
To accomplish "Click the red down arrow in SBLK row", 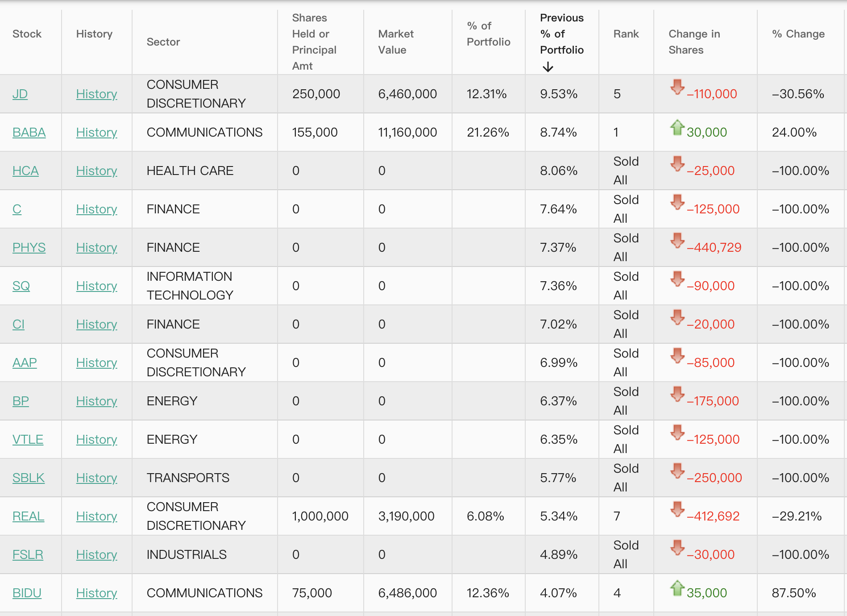I will 677,471.
